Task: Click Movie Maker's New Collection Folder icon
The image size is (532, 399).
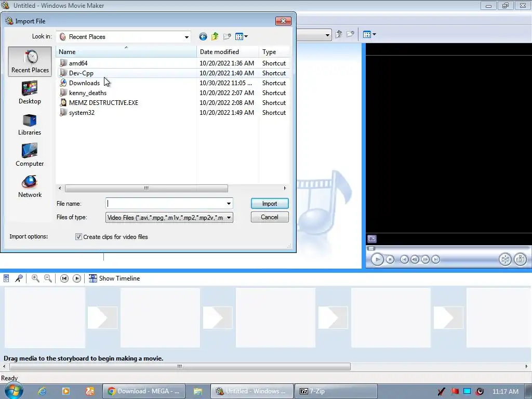Action: click(350, 34)
